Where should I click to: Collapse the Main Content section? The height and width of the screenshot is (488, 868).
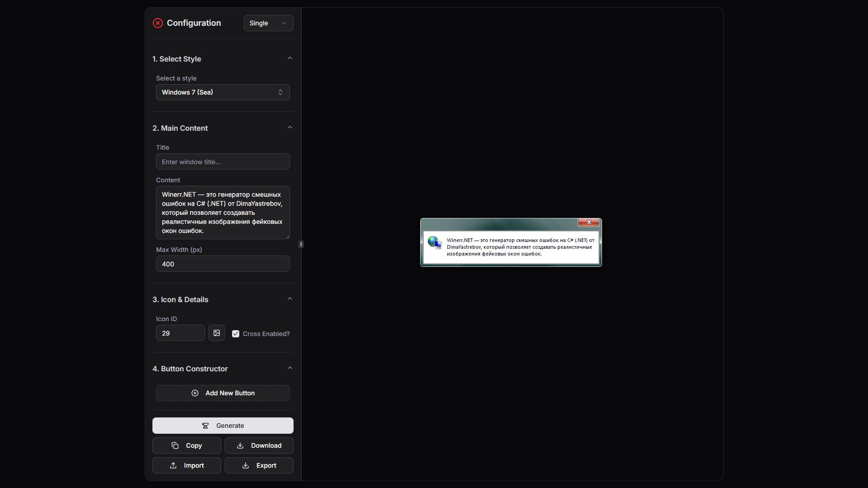point(290,128)
